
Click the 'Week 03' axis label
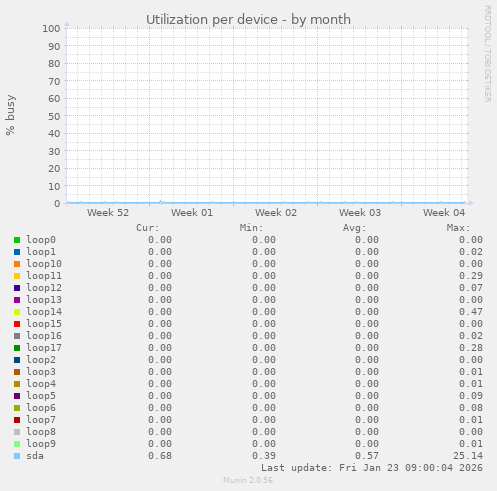tap(360, 213)
